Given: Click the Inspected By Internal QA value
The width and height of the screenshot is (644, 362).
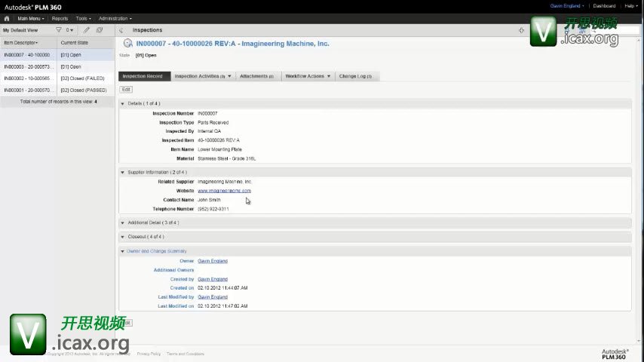Looking at the screenshot, I should pos(209,131).
